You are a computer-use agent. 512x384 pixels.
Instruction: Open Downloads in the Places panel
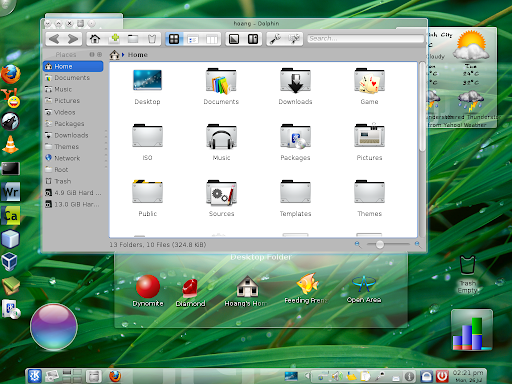pos(73,135)
